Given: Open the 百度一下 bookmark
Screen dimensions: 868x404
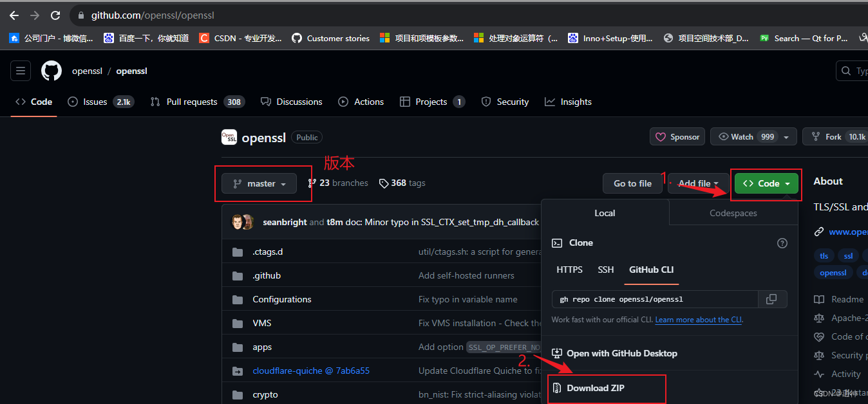Looking at the screenshot, I should tap(146, 38).
